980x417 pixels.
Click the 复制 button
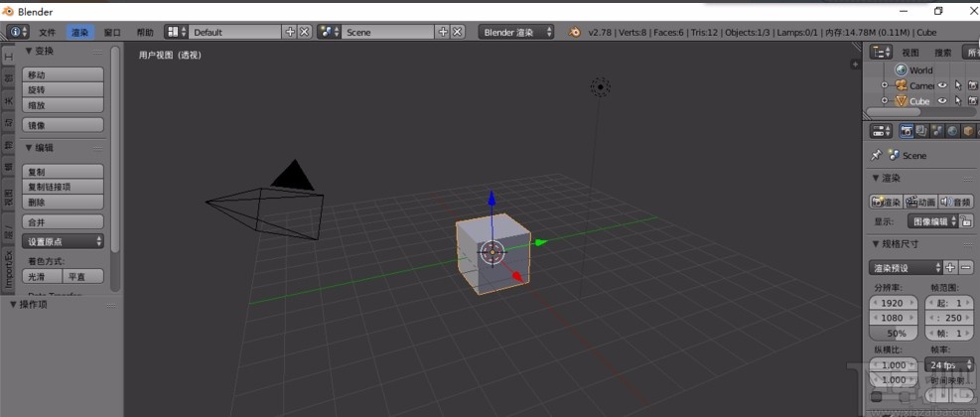point(64,172)
